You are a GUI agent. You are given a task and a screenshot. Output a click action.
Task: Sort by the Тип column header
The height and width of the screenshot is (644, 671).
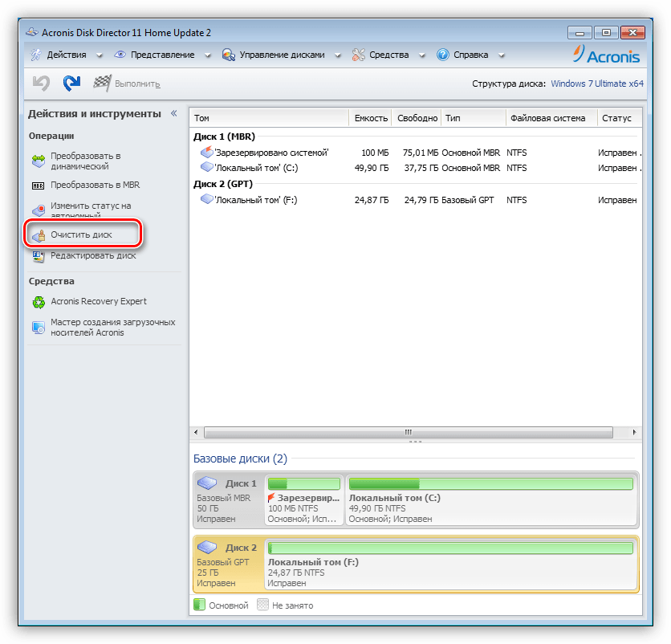click(x=474, y=118)
